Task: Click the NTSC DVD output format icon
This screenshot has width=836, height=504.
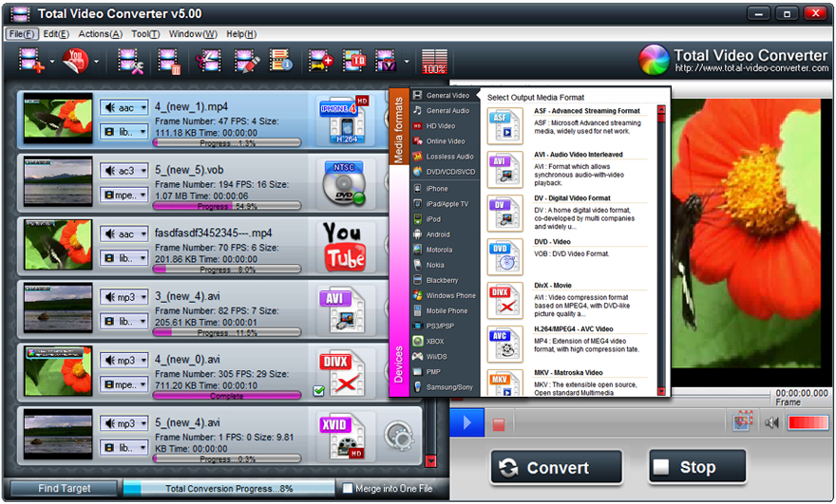Action: [344, 183]
